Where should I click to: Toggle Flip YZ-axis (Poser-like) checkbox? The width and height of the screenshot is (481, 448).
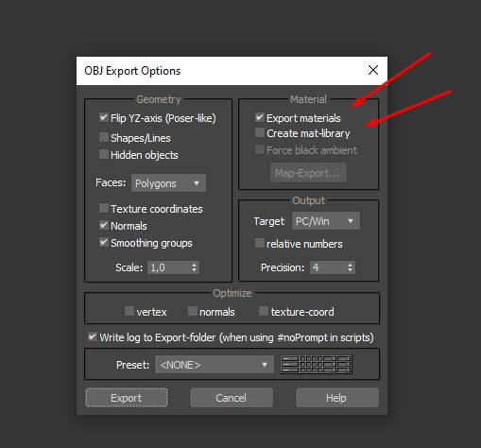coord(104,118)
